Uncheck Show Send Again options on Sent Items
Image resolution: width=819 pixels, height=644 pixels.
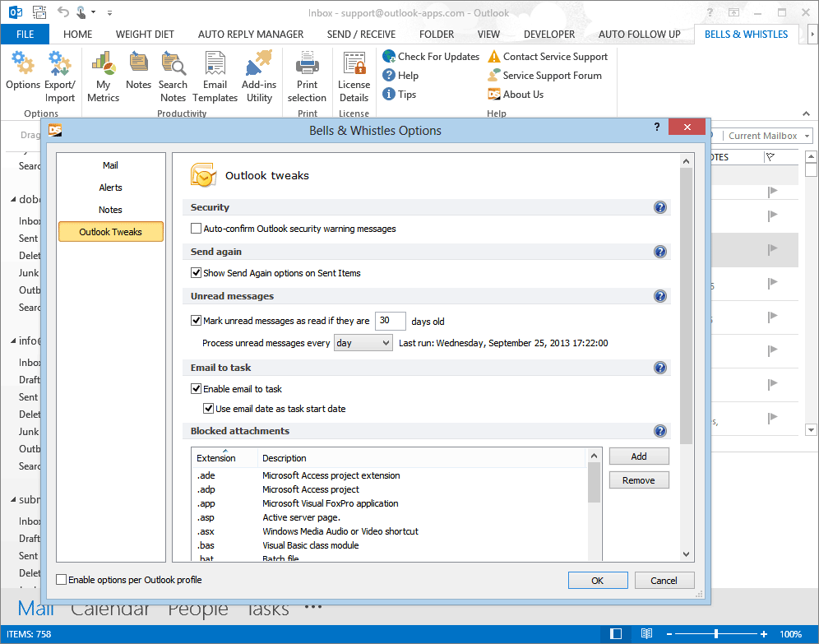(x=196, y=272)
